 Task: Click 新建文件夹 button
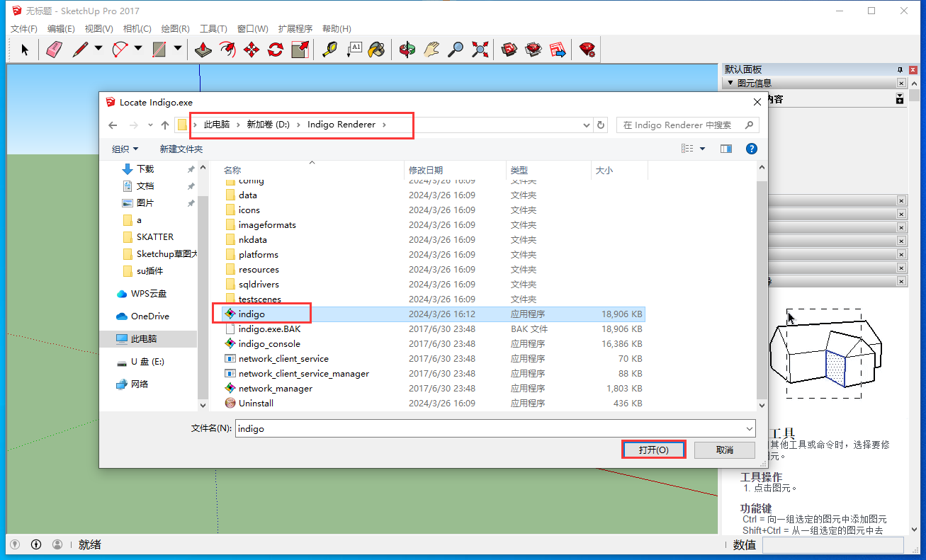point(181,149)
